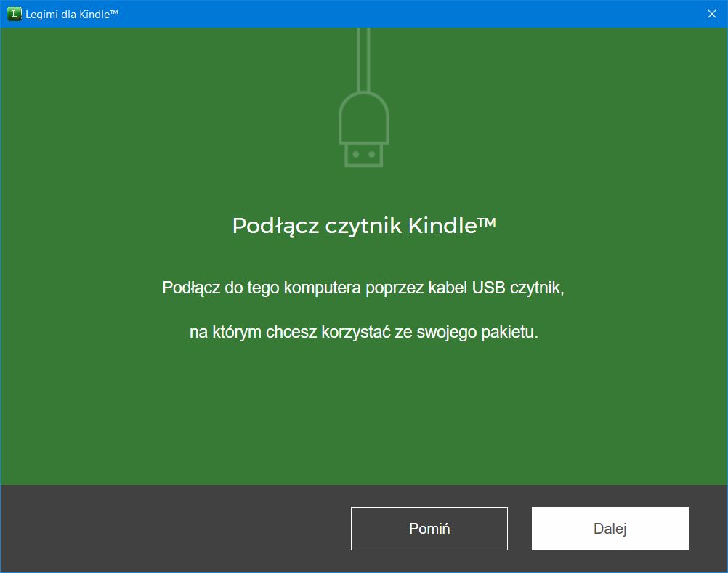Click text "na którym chcesz korzystać ze swojego pakietu."
Screen dimensions: 728x573
pos(364,332)
